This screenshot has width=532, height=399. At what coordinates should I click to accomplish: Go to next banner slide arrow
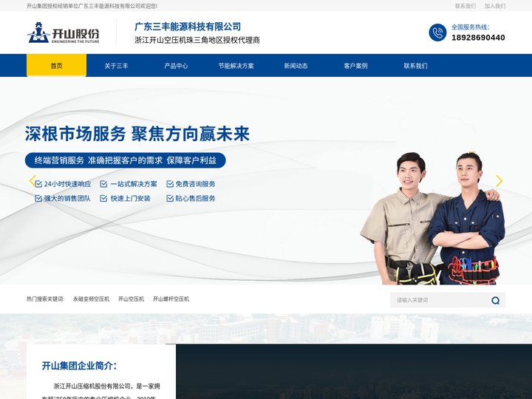(x=499, y=181)
